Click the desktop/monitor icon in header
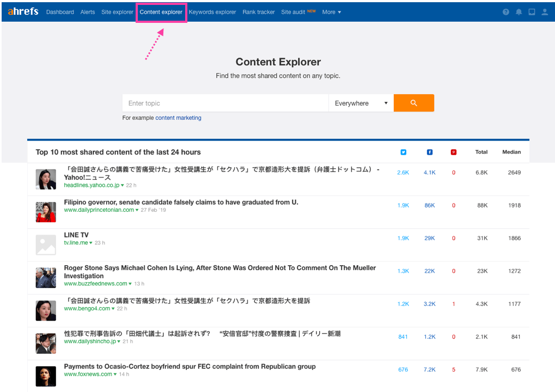The image size is (555, 392). [532, 12]
